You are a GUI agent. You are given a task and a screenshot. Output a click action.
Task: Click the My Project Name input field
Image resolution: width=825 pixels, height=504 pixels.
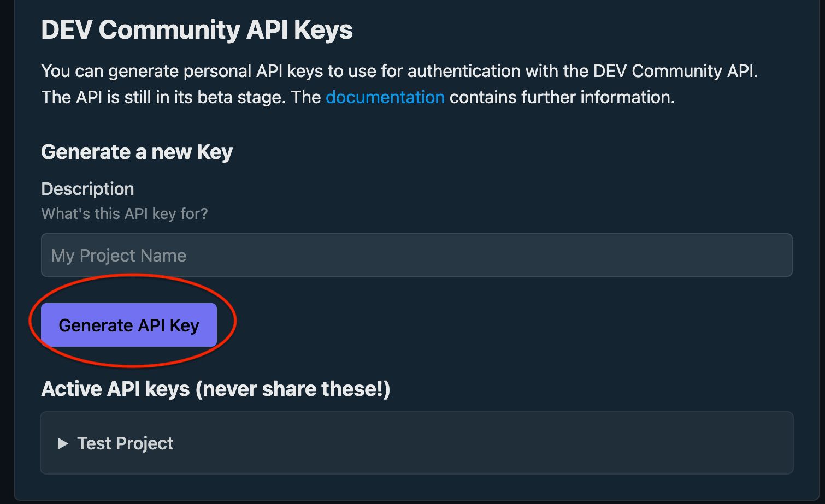pyautogui.click(x=415, y=255)
